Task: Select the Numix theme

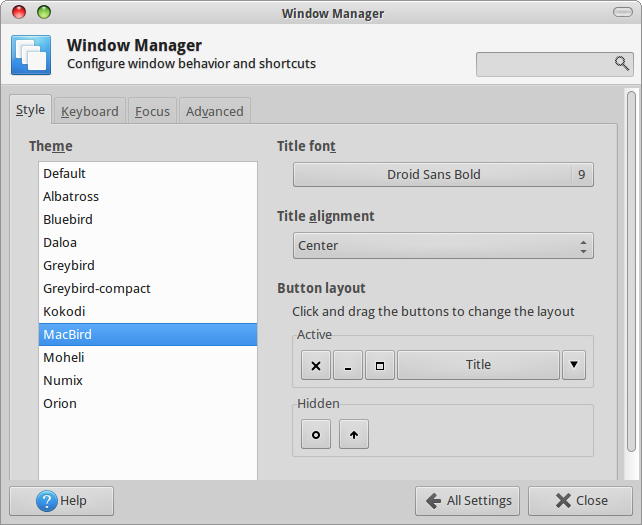Action: pyautogui.click(x=148, y=380)
